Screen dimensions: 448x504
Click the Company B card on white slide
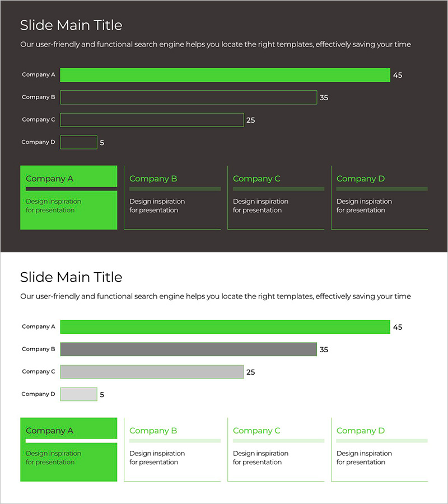[x=172, y=449]
